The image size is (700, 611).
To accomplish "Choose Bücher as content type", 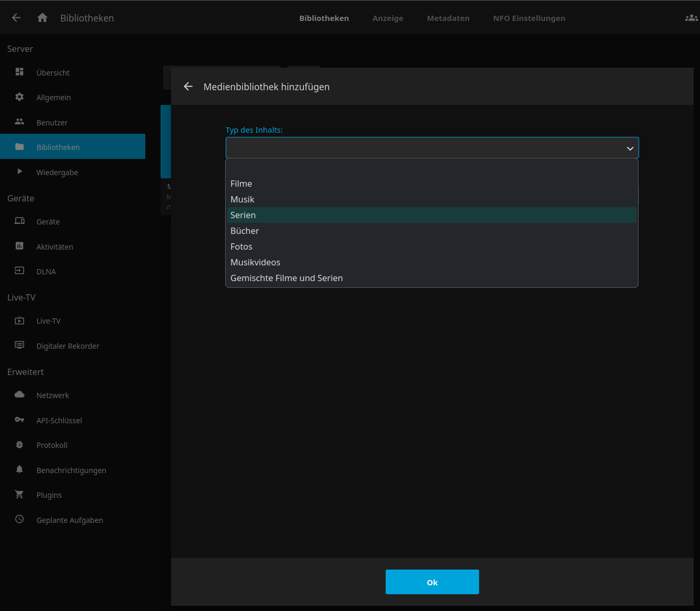I will [x=432, y=231].
